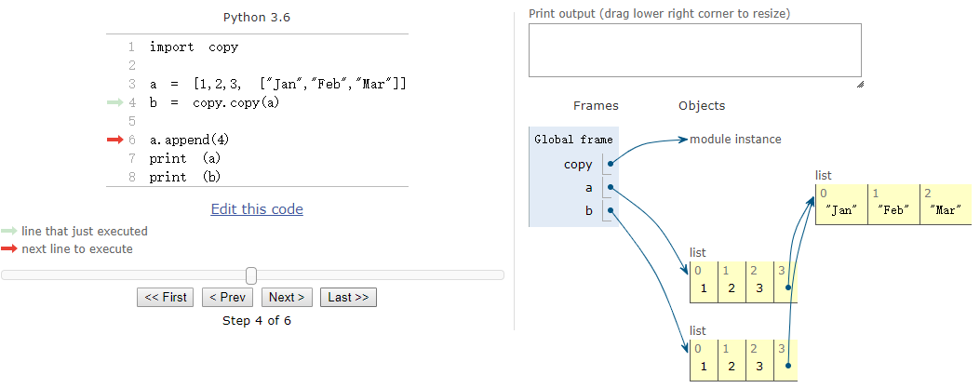Image resolution: width=980 pixels, height=388 pixels.
Task: Click the a.append(4) code line
Action: pyautogui.click(x=189, y=140)
